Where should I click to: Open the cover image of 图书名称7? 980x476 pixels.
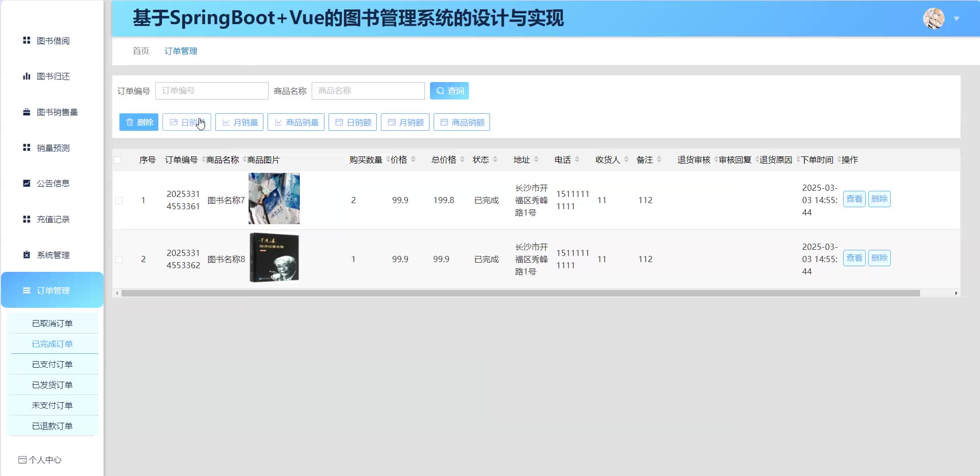pos(274,199)
